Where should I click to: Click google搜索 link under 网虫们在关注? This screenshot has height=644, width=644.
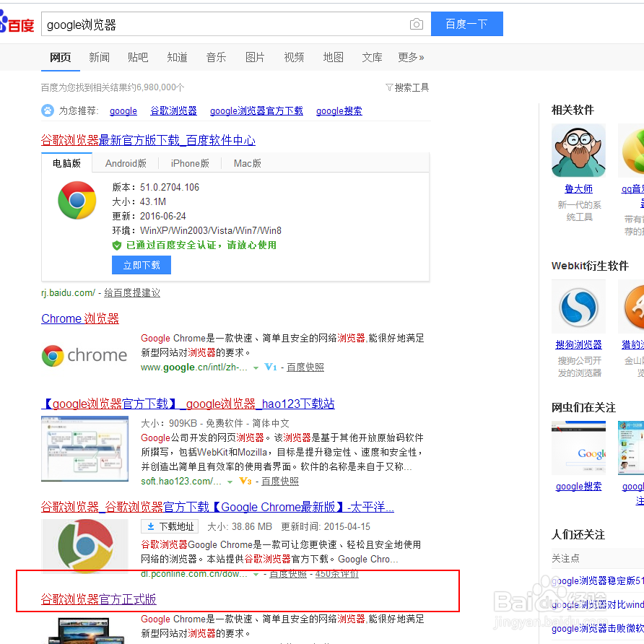tap(578, 487)
